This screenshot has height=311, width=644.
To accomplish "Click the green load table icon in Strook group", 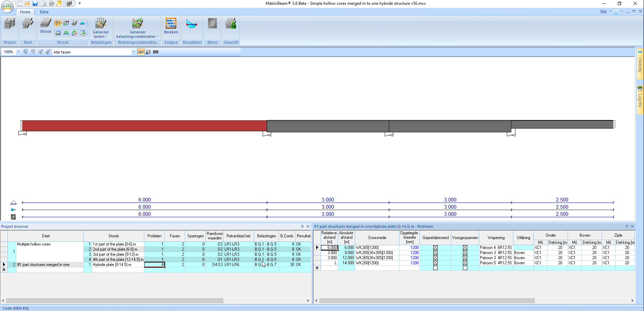I will (x=58, y=33).
